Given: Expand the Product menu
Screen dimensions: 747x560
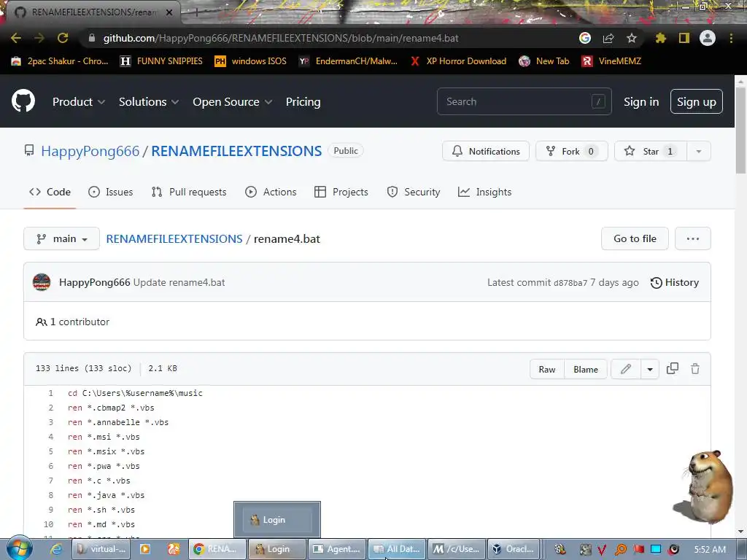Looking at the screenshot, I should (79, 101).
